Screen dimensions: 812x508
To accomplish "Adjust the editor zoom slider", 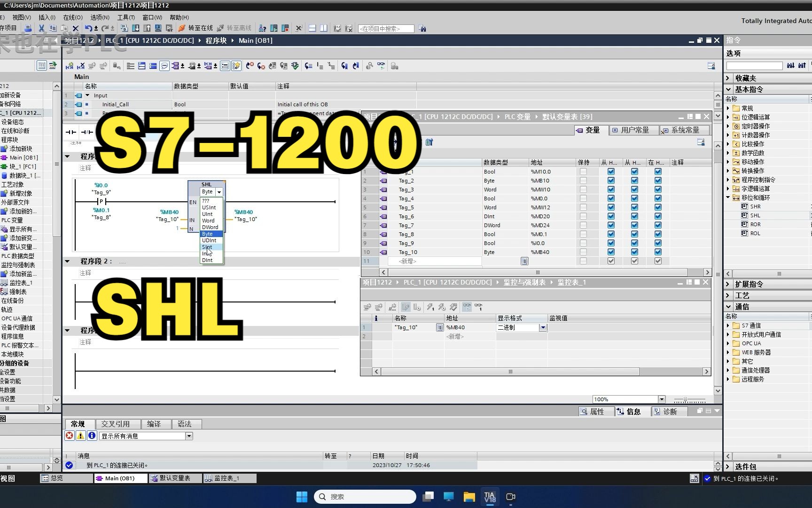I will coord(685,400).
